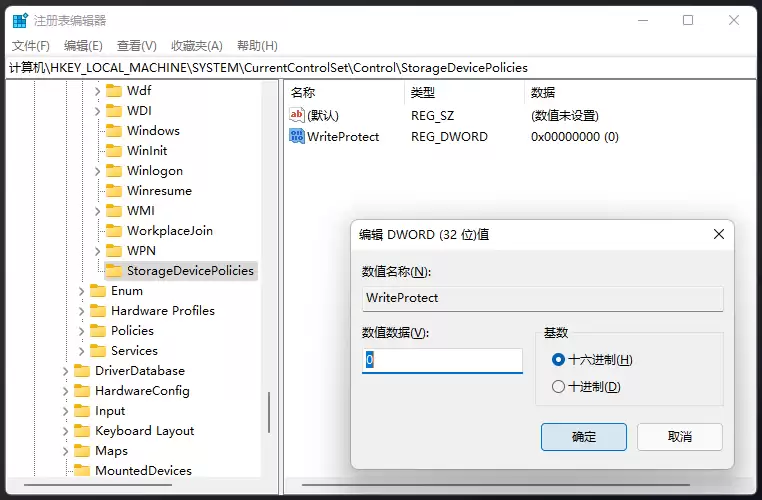
Task: Click the tree pane horizontal scrollbar
Action: 98,484
